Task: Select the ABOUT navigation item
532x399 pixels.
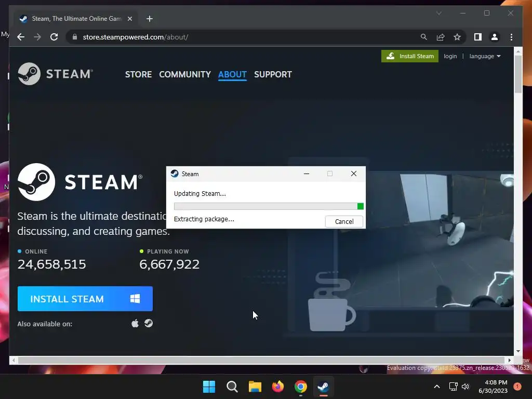Action: (x=232, y=74)
